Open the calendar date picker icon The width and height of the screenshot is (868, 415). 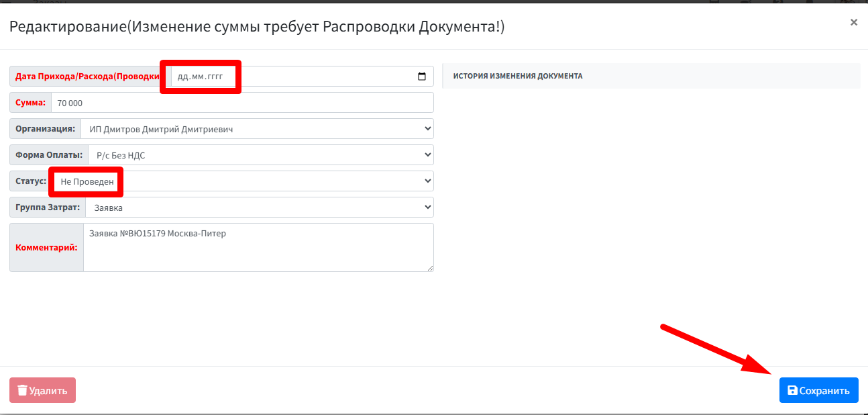[421, 77]
